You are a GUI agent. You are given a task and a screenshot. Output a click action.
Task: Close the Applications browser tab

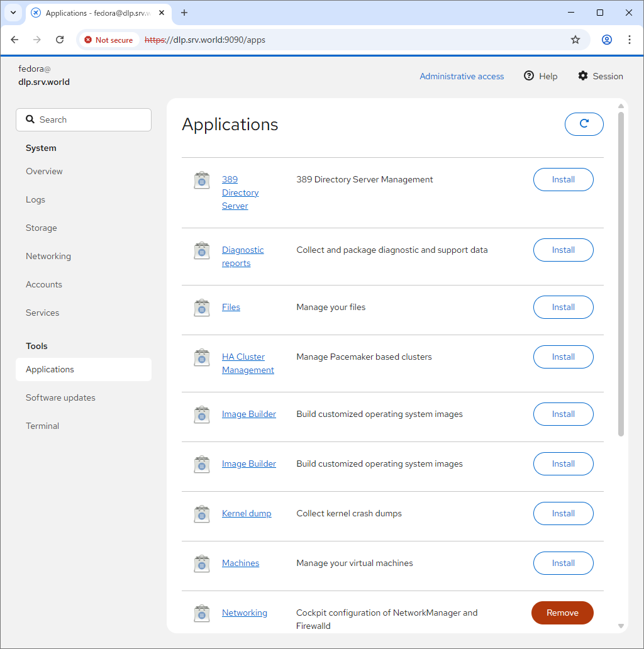point(162,13)
